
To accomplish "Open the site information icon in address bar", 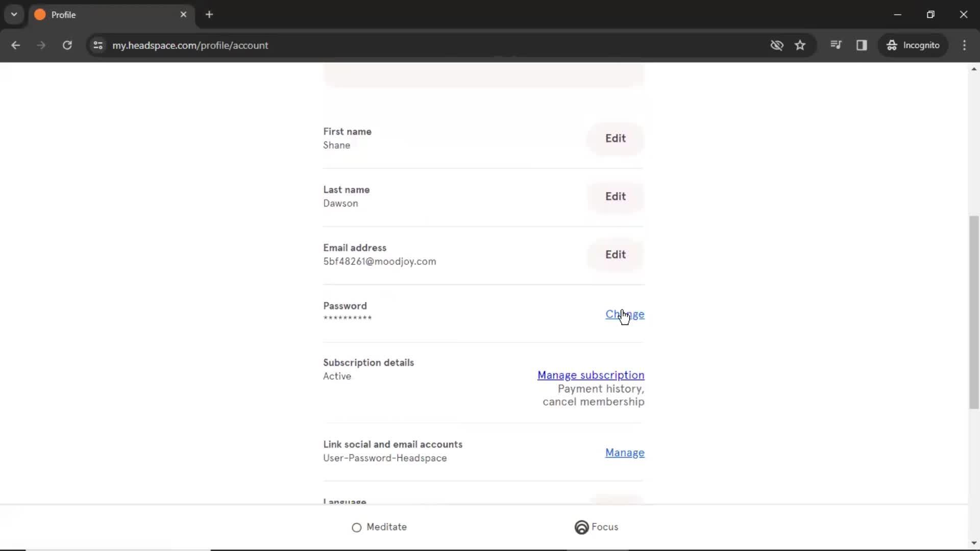I will point(98,45).
